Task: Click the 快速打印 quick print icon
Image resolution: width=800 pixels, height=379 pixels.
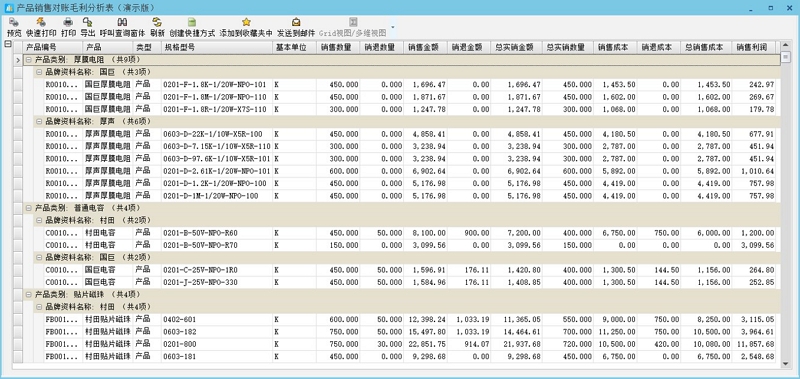Action: pyautogui.click(x=41, y=22)
